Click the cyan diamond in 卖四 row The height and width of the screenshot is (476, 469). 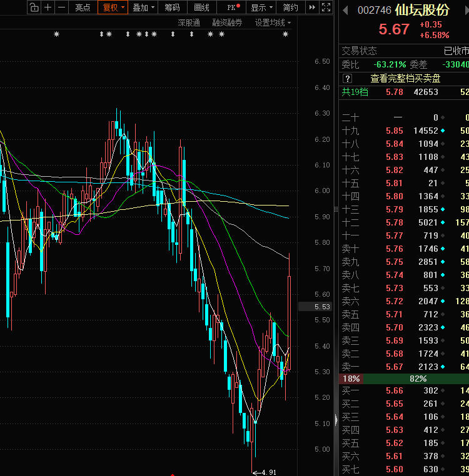point(443,327)
